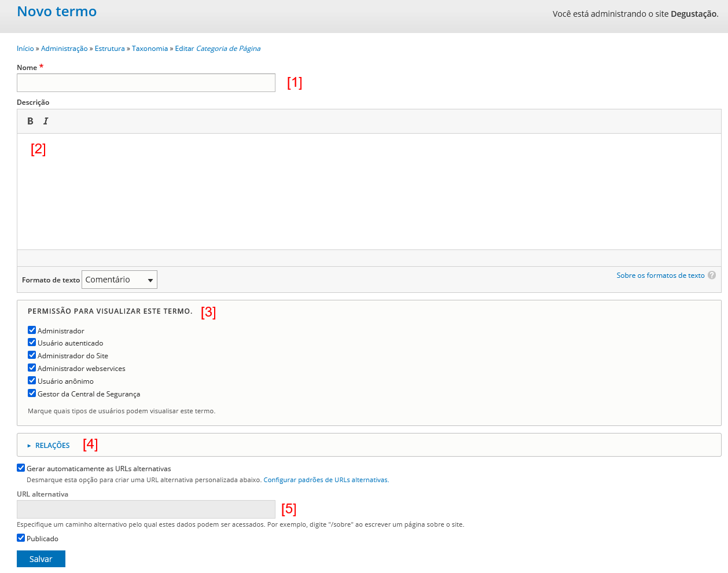Toggle Gestor da Central de Segurança checkbox
Viewport: 728px width, 573px height.
click(32, 394)
